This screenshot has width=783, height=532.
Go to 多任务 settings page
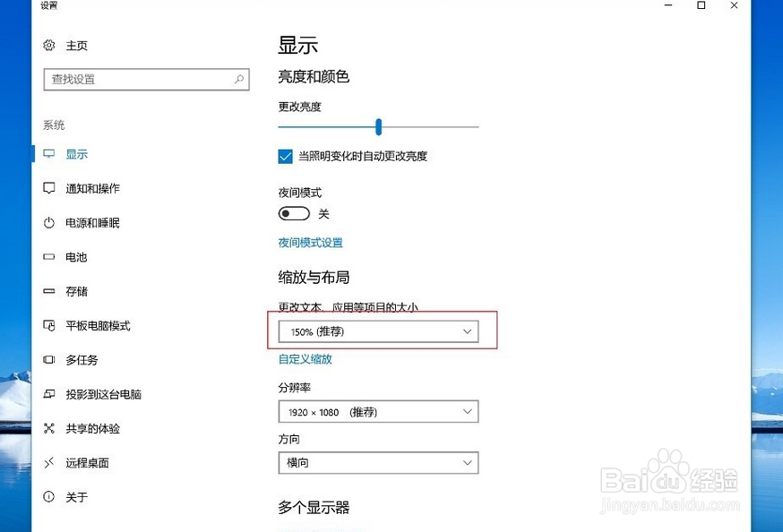pos(82,360)
